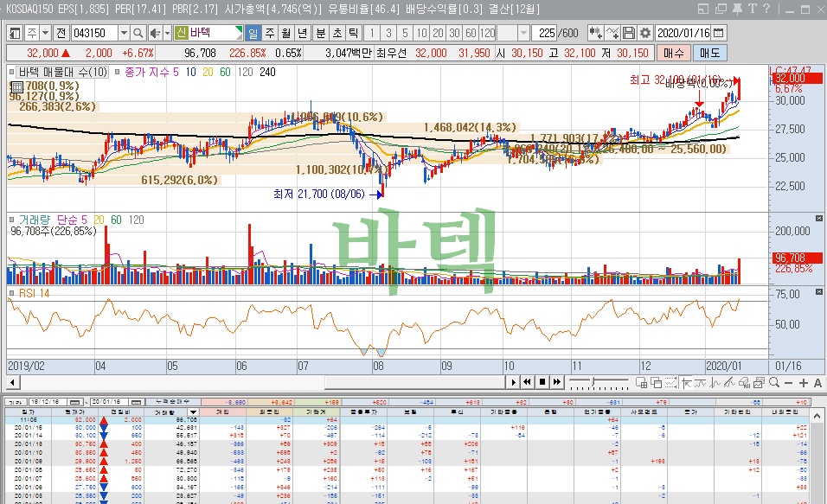The height and width of the screenshot is (504, 827).
Task: Toggle the 바텍 매물대 수(10) indicator legend
Action: (x=62, y=73)
